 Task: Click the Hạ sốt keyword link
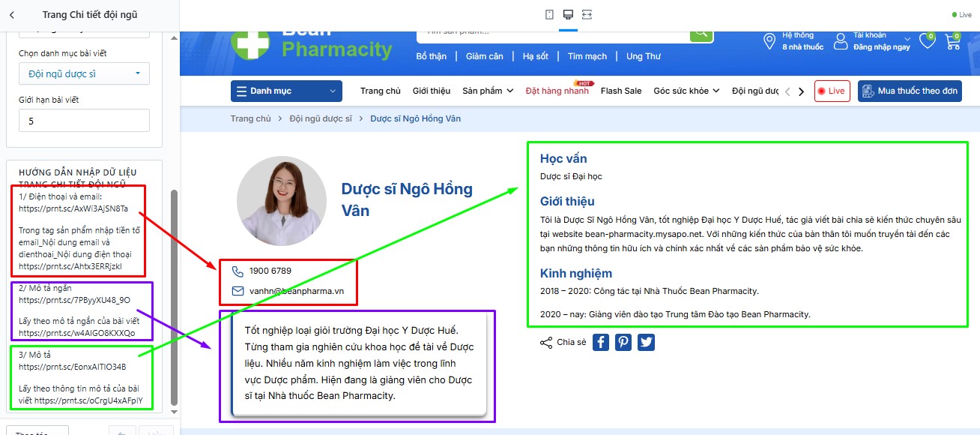tap(536, 56)
